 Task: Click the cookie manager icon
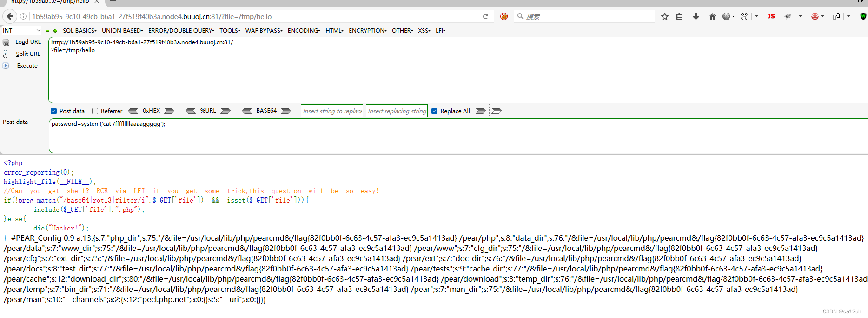pyautogui.click(x=744, y=16)
